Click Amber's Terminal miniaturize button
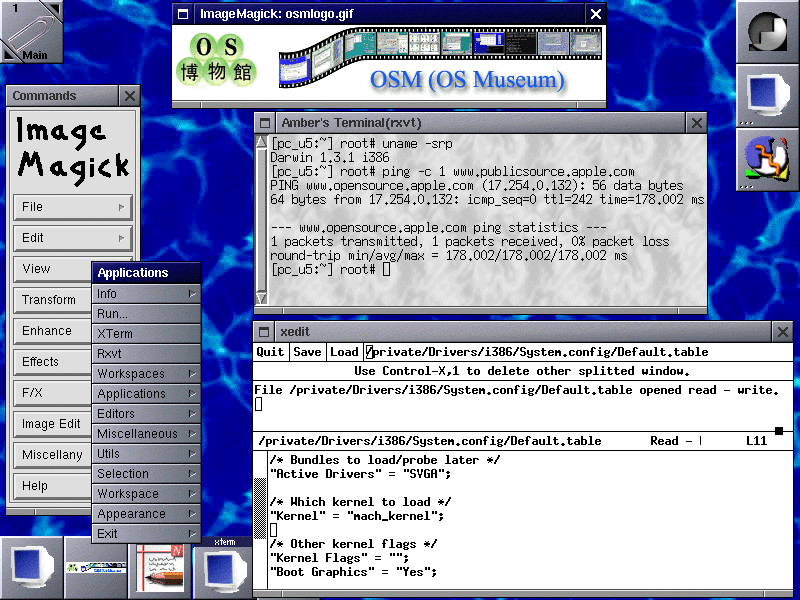This screenshot has height=600, width=800. pyautogui.click(x=264, y=123)
